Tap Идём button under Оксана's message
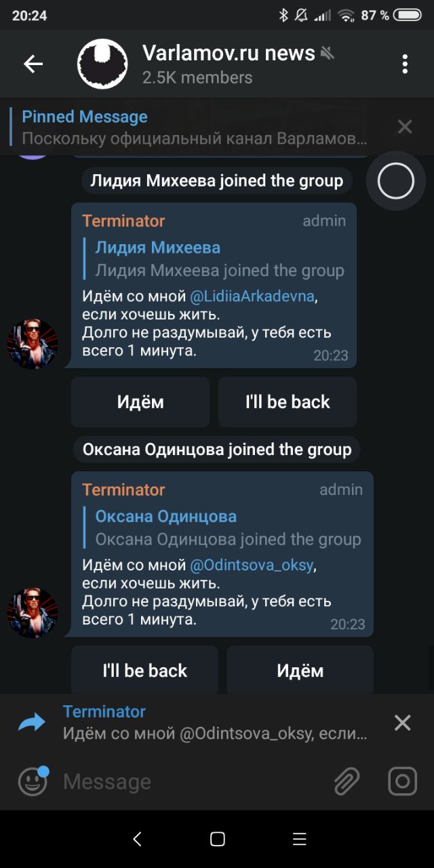 [x=300, y=669]
